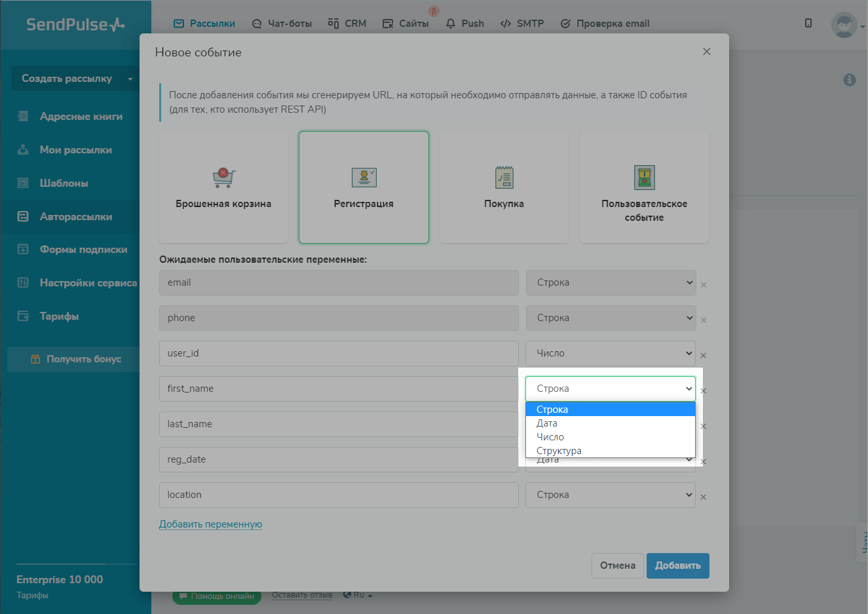Expand the type dropdown for location
Image resolution: width=868 pixels, height=614 pixels.
point(610,495)
